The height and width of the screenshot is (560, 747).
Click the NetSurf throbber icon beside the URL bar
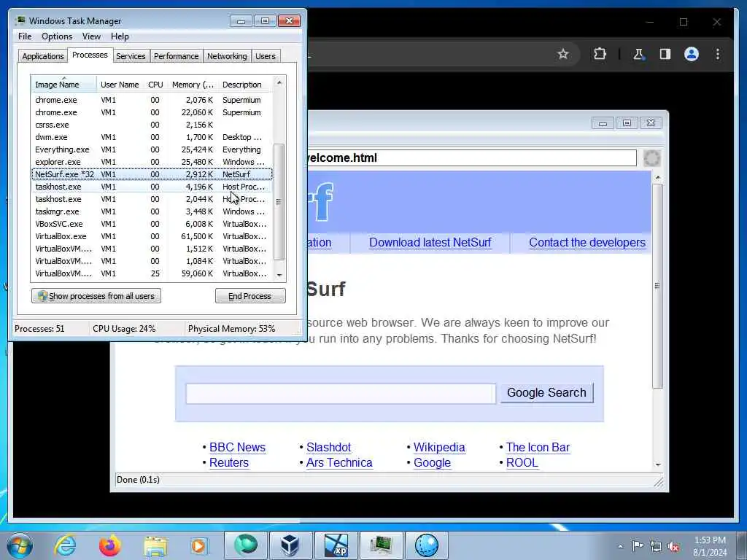(x=651, y=158)
